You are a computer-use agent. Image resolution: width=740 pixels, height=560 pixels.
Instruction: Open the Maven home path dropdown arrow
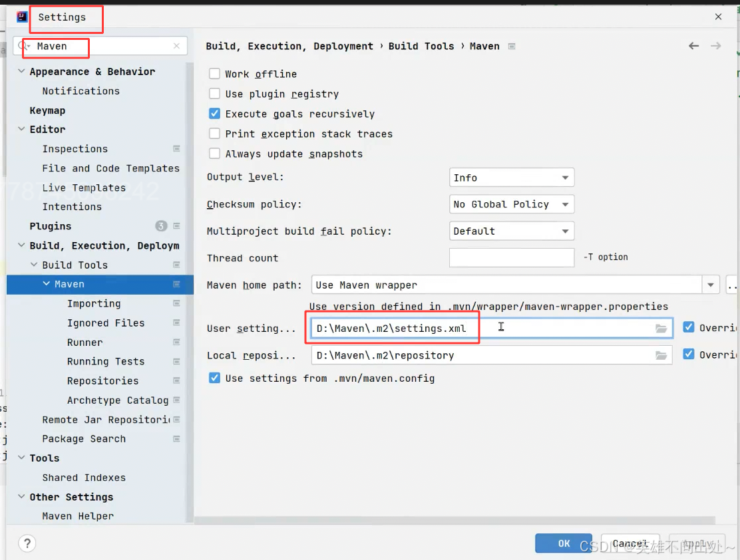(x=710, y=285)
